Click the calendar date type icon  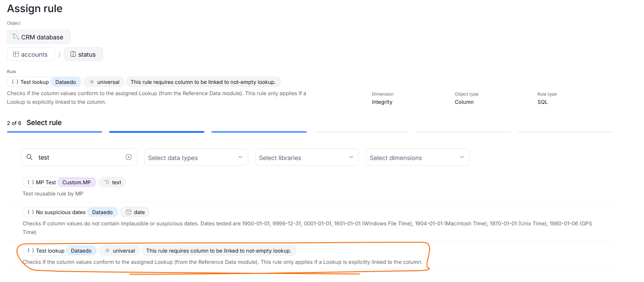129,212
